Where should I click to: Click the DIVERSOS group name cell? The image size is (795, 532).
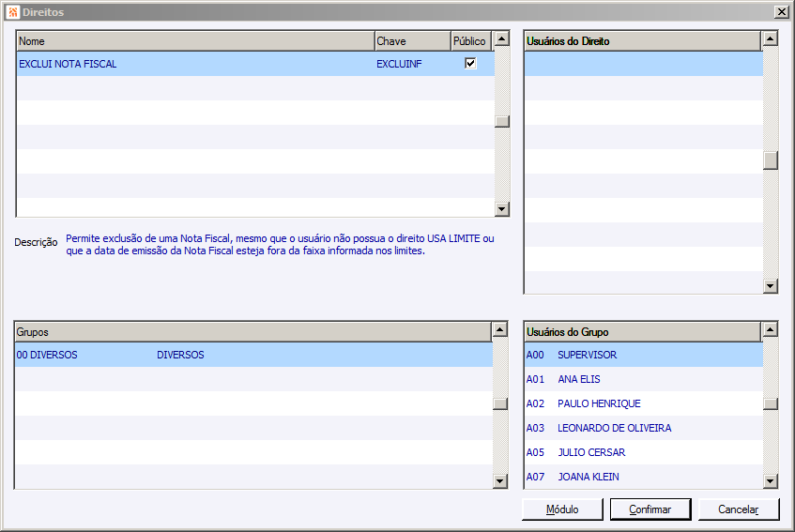[x=180, y=355]
